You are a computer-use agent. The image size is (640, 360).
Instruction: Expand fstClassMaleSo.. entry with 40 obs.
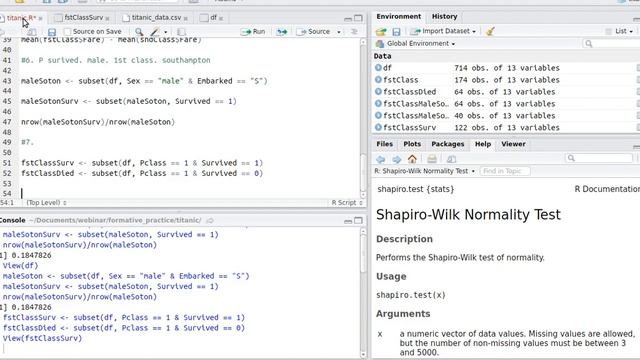coord(378,116)
